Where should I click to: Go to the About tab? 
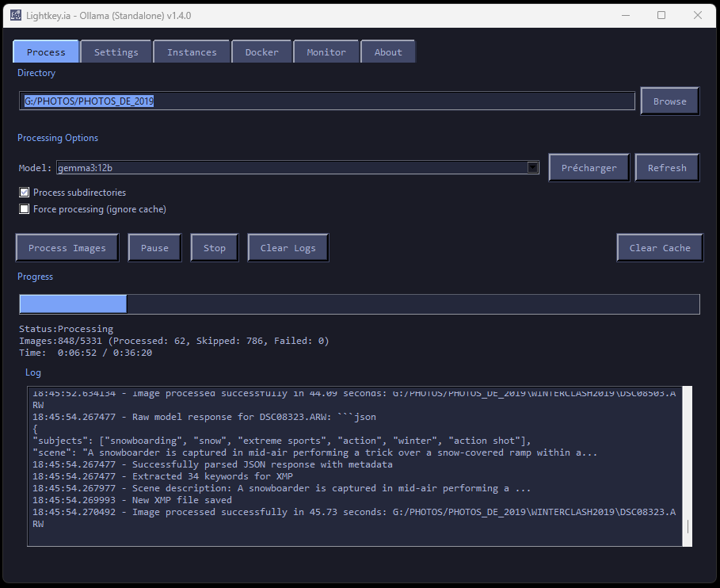(x=388, y=52)
